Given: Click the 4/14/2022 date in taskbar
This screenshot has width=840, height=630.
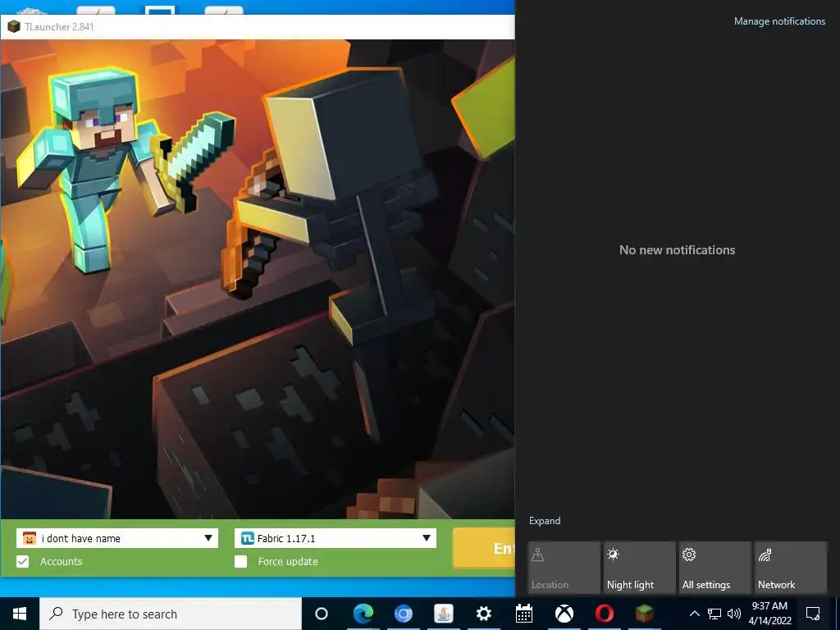Looking at the screenshot, I should click(769, 621).
